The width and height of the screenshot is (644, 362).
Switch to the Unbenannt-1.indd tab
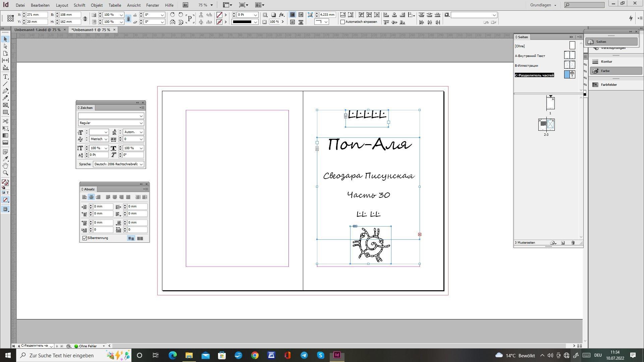coord(37,30)
